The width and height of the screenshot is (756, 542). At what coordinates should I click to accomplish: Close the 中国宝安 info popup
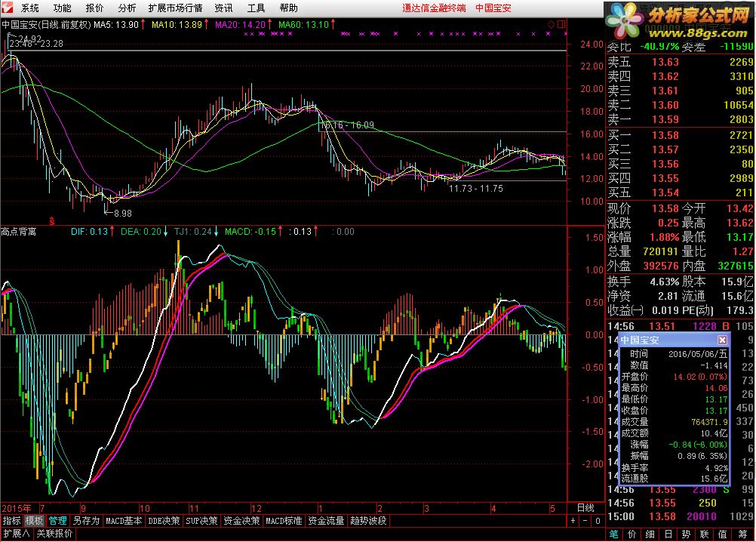tap(722, 340)
